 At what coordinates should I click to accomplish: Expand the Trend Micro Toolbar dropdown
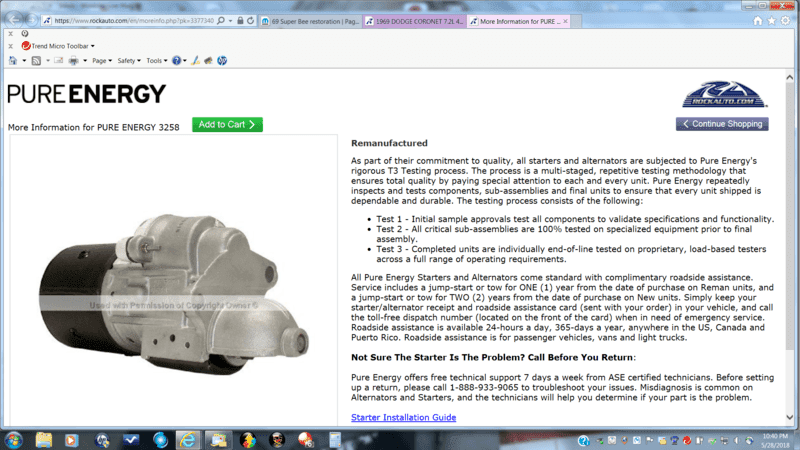point(92,46)
